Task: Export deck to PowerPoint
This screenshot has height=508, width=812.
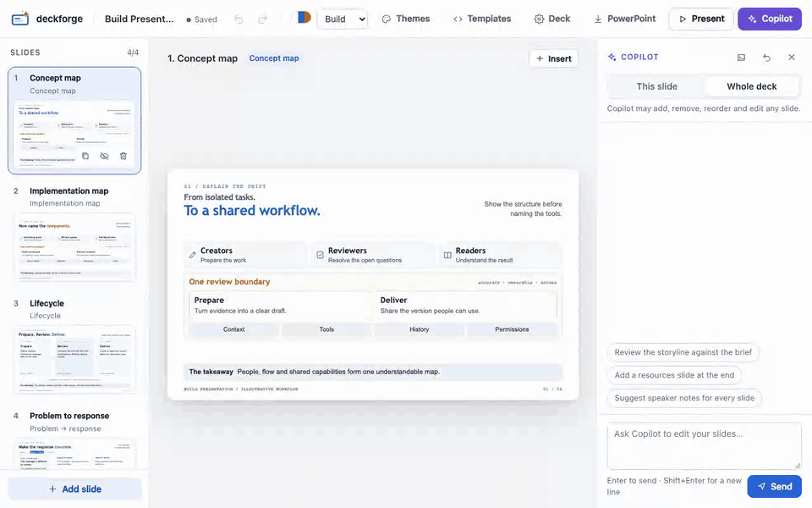Action: [x=624, y=19]
